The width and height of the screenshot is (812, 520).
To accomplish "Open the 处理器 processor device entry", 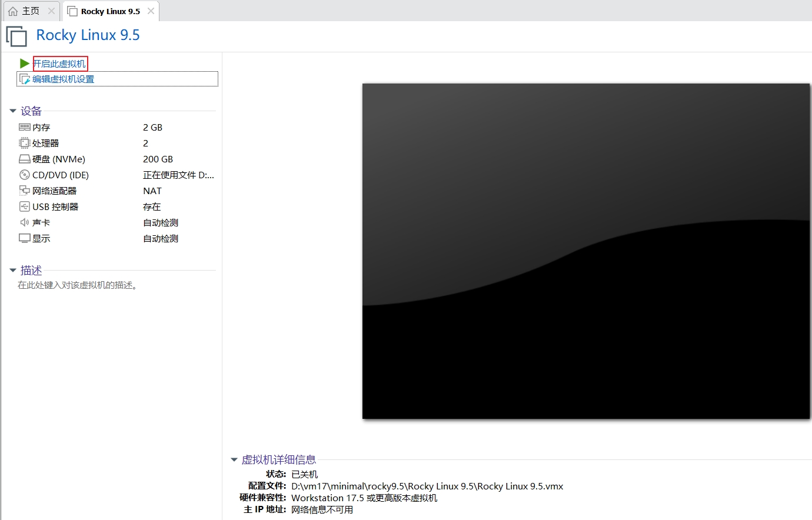I will (46, 143).
